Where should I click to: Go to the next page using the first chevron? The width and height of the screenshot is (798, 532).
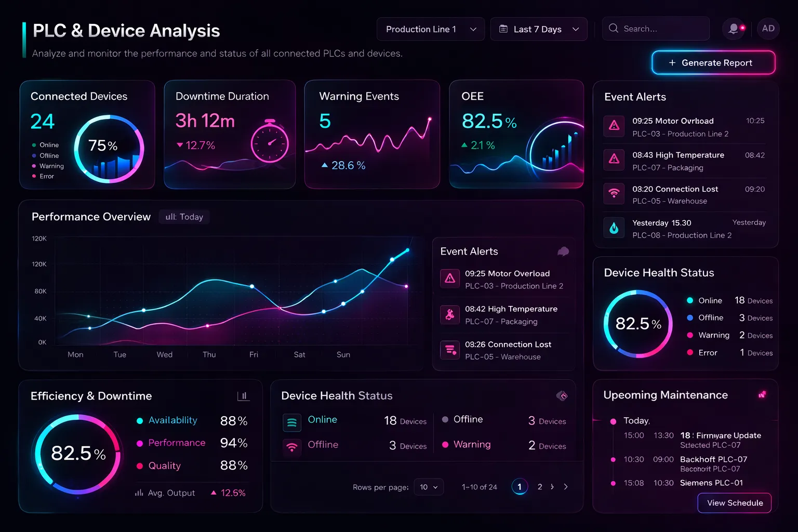(x=552, y=487)
